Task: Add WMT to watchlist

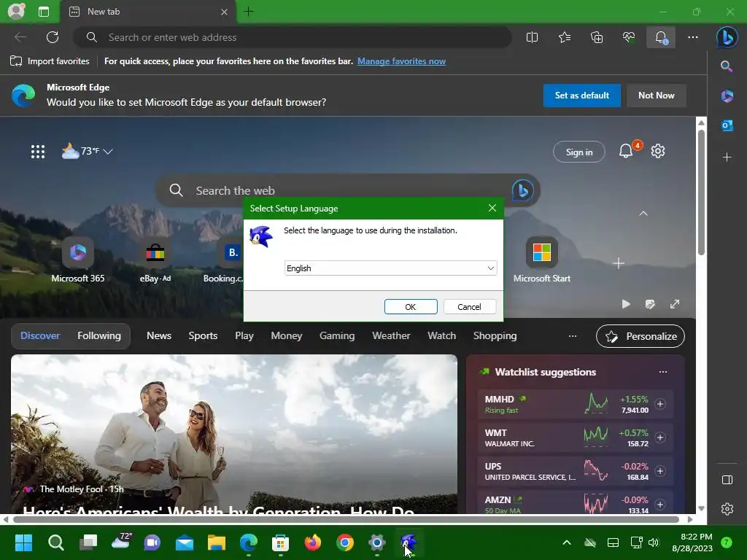Action: click(x=659, y=437)
